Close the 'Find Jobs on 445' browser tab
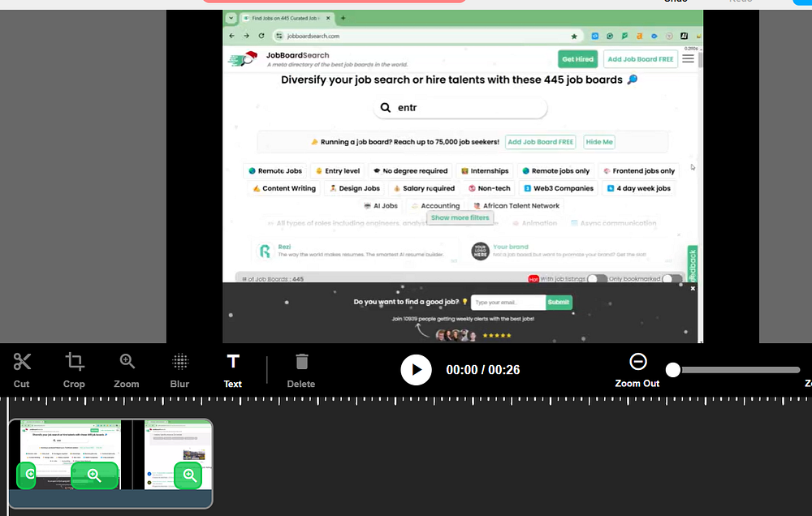This screenshot has height=516, width=812. click(x=328, y=18)
